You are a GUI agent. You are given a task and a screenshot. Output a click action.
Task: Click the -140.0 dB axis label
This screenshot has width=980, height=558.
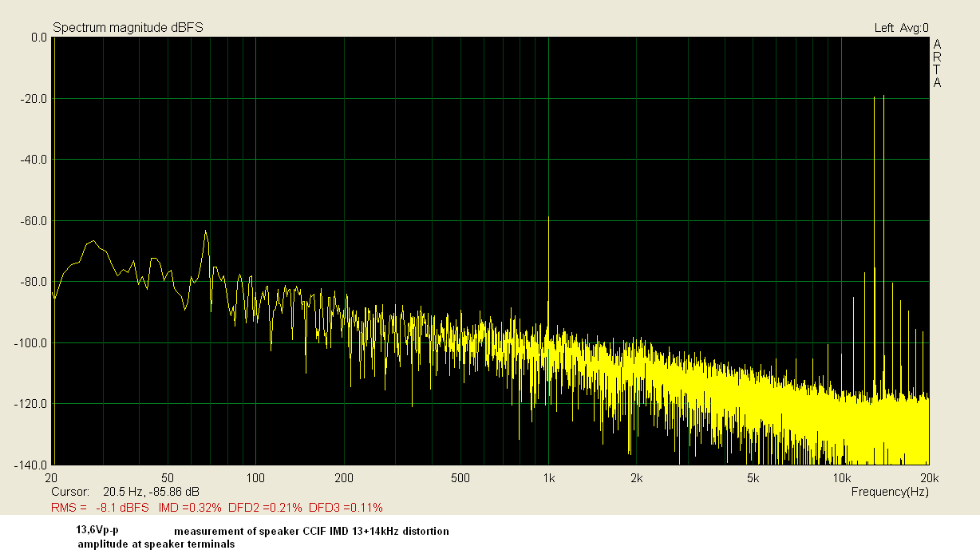(33, 465)
